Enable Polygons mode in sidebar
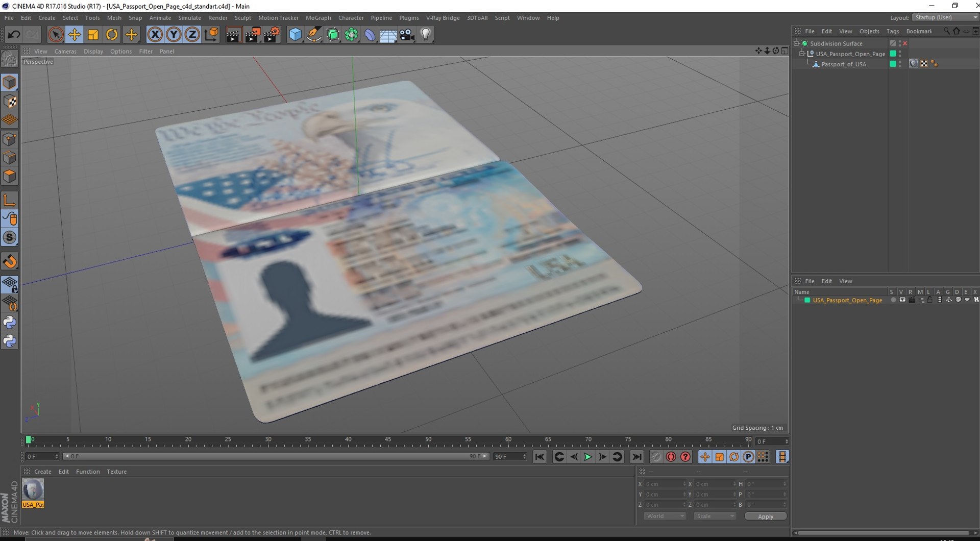This screenshot has height=541, width=980. click(x=10, y=177)
